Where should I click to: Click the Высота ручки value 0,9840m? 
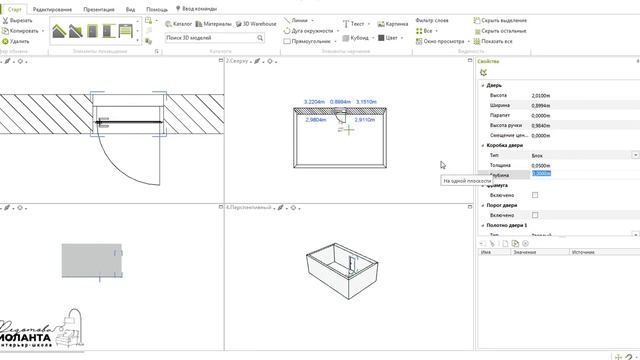(x=541, y=125)
